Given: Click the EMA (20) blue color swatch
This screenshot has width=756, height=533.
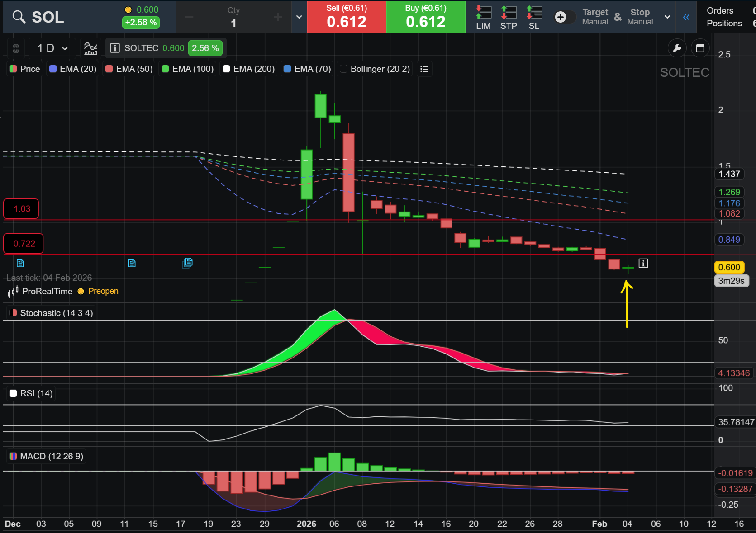Looking at the screenshot, I should pos(53,69).
